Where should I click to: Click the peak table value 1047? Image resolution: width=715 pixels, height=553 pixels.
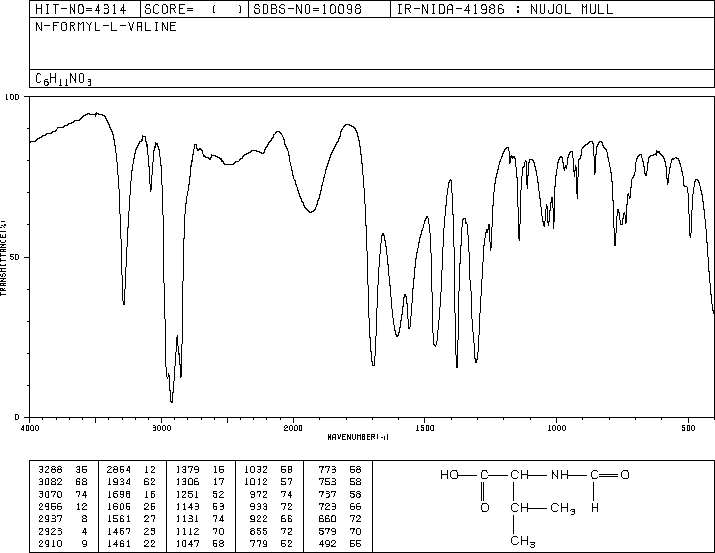click(187, 543)
